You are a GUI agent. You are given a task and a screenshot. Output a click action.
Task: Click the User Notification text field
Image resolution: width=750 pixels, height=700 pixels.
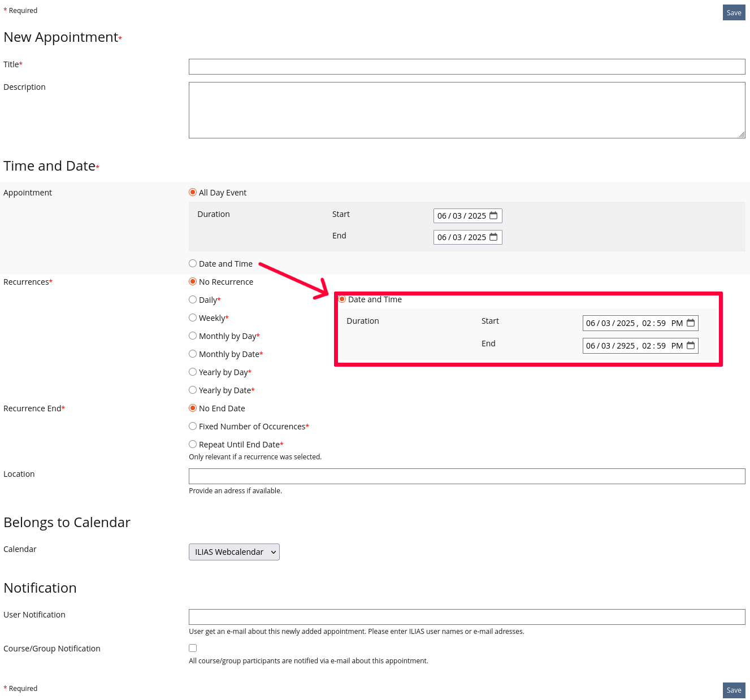pos(466,617)
